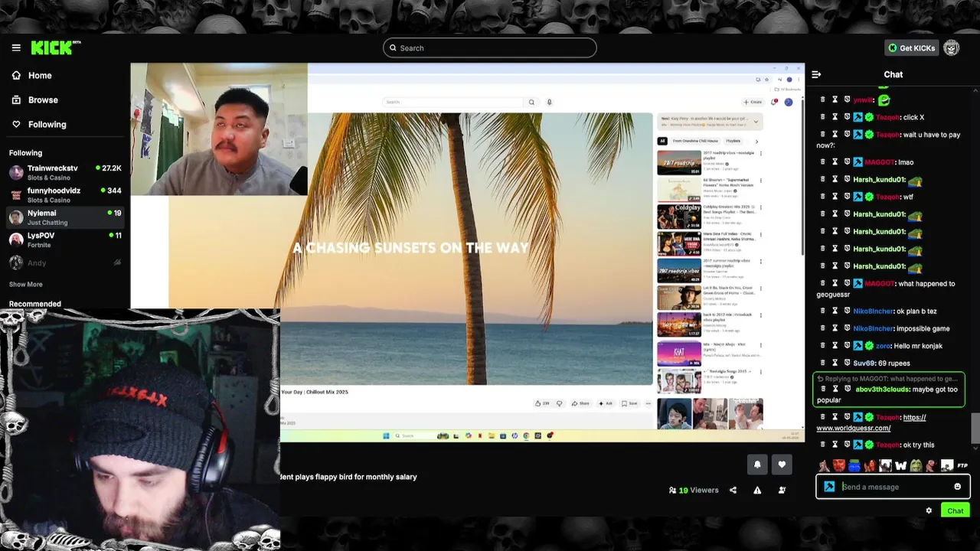Screen dimensions: 980x551
Task: Click the Get KICKs button
Action: (911, 48)
